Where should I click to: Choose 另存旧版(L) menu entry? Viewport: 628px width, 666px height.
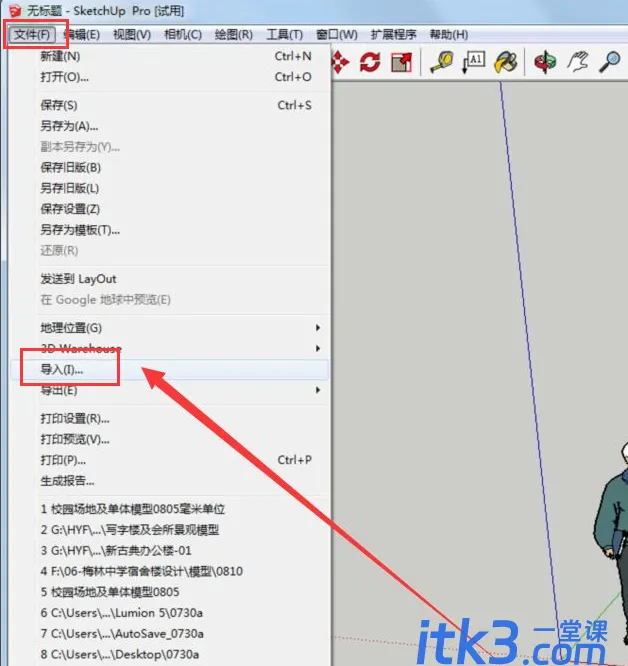169,188
